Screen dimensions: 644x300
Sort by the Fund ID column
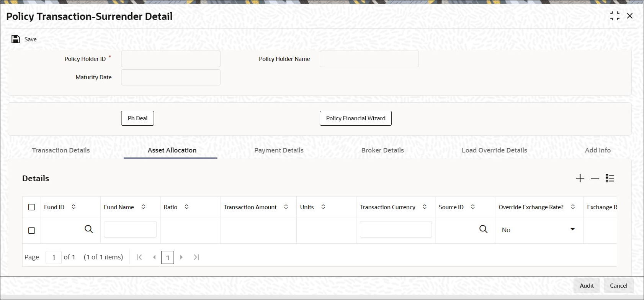click(x=74, y=207)
